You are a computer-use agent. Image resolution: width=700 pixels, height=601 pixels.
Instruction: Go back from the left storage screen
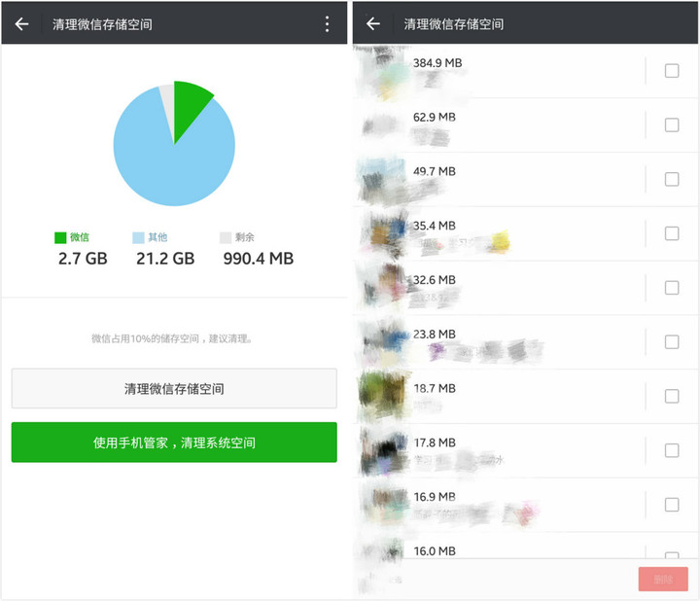pyautogui.click(x=21, y=23)
